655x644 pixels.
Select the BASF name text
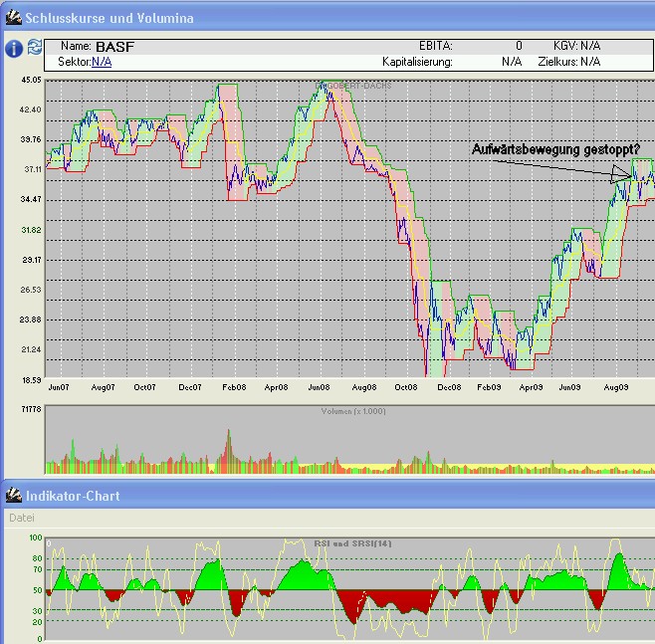[x=114, y=47]
